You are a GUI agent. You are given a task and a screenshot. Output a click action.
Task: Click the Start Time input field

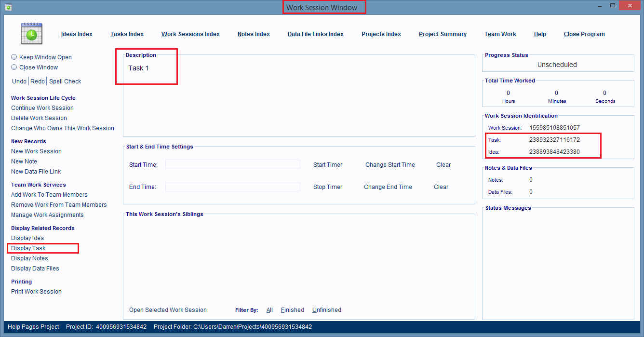click(233, 165)
